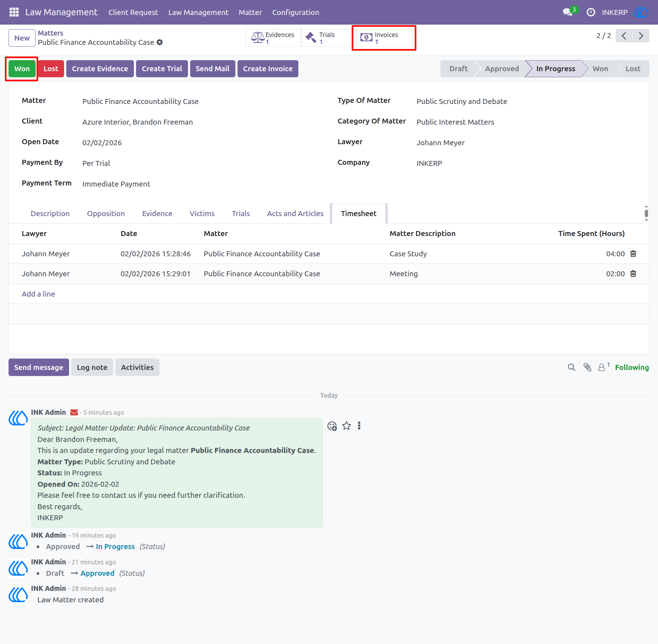Switch to the Opposition tab
This screenshot has width=658, height=644.
[x=106, y=213]
